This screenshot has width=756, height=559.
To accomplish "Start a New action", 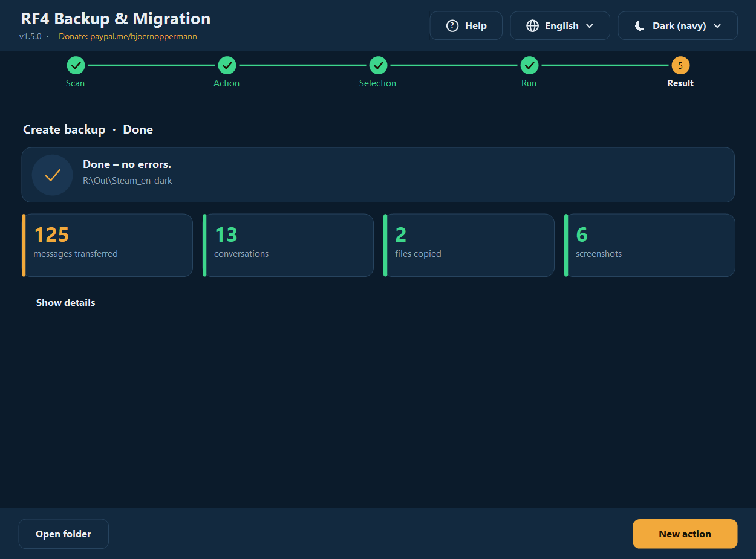I will point(685,534).
